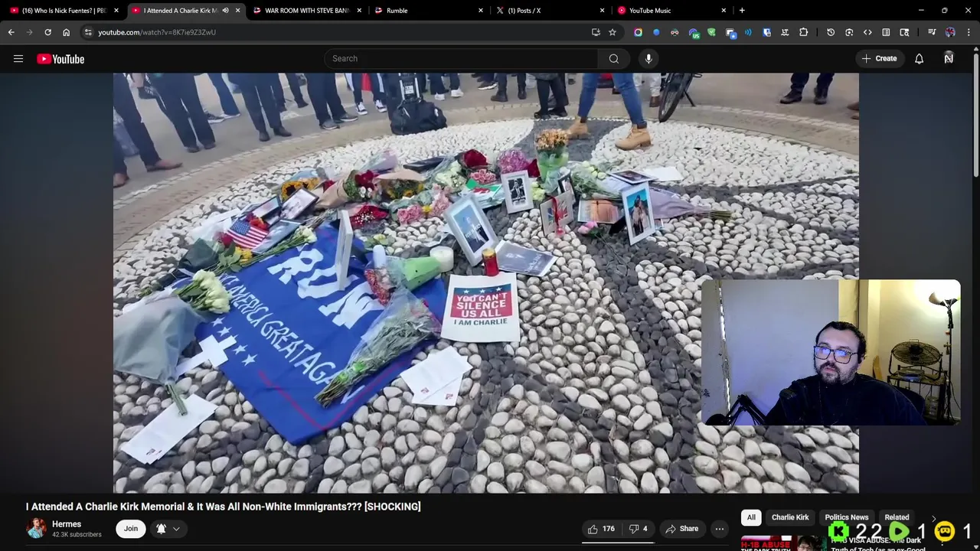Expand notification options chevron next to bell
The height and width of the screenshot is (551, 980).
[x=176, y=529]
